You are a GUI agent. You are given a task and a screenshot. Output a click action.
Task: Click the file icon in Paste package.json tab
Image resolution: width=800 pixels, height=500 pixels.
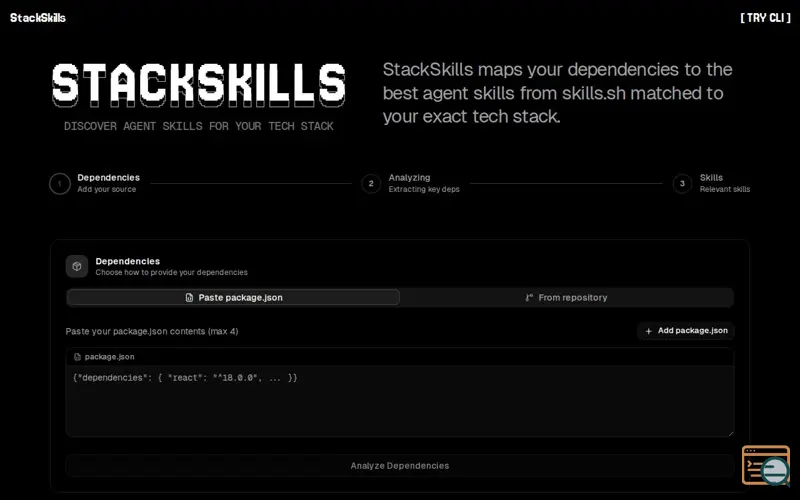(189, 297)
